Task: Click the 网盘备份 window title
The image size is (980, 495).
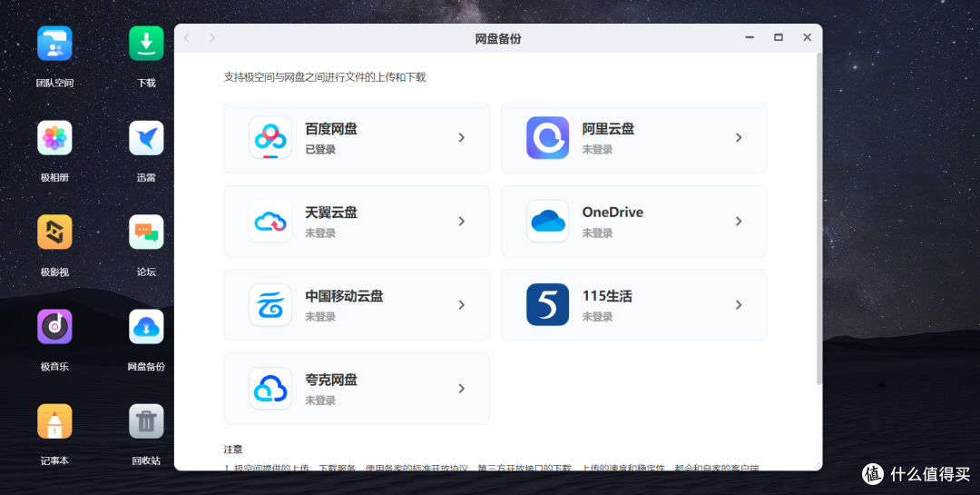Action: 498,39
